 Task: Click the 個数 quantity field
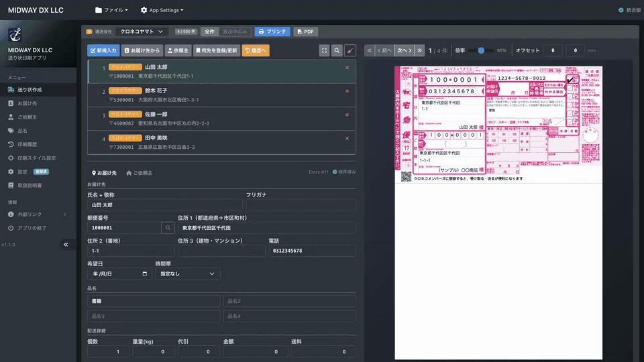tap(109, 352)
